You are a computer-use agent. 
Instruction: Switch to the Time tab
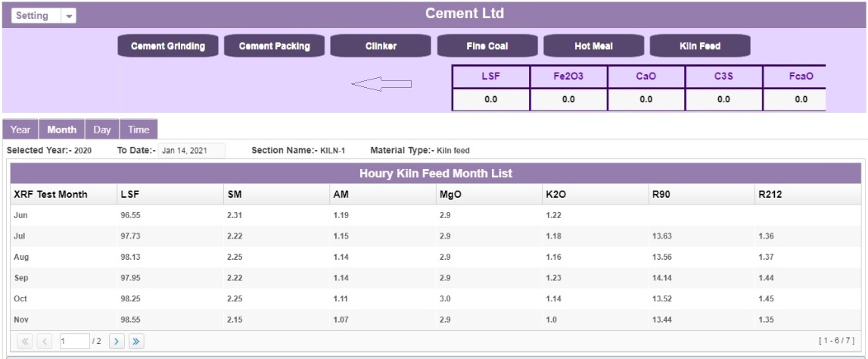[x=138, y=130]
